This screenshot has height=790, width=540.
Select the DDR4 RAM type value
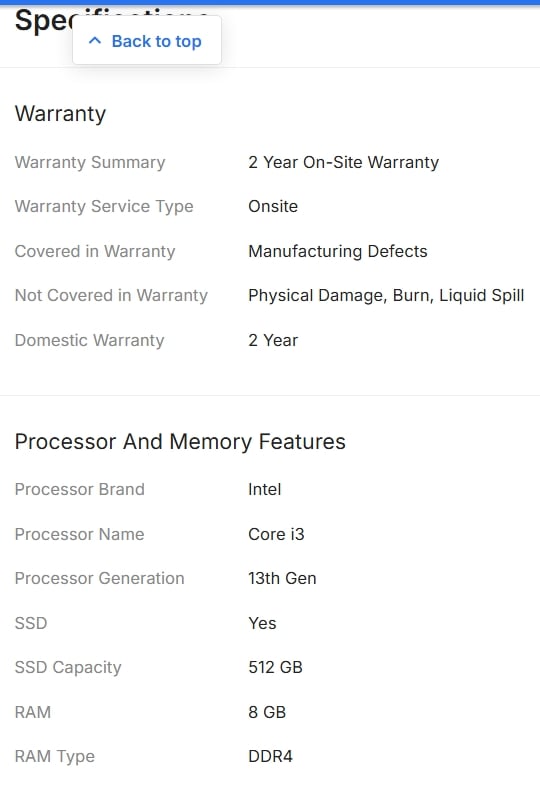pos(271,756)
